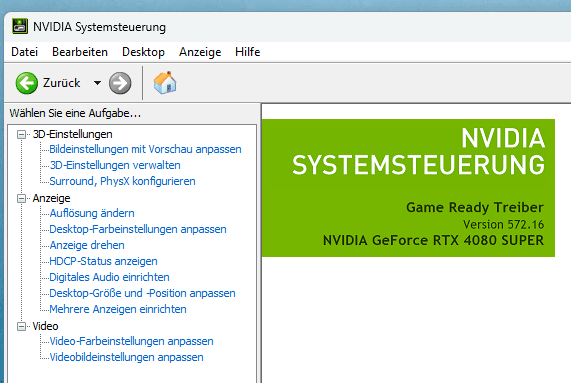Click the green Zurück back arrow icon
The width and height of the screenshot is (571, 383).
pyautogui.click(x=27, y=83)
